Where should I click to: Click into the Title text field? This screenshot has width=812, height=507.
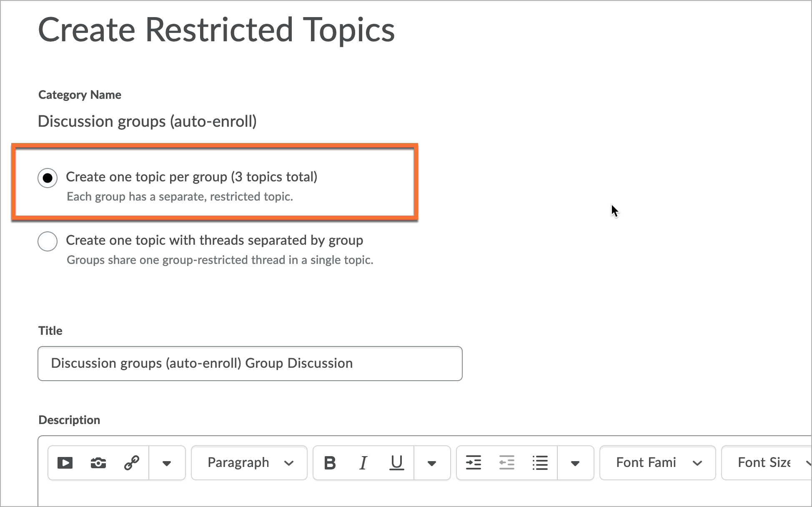(250, 363)
